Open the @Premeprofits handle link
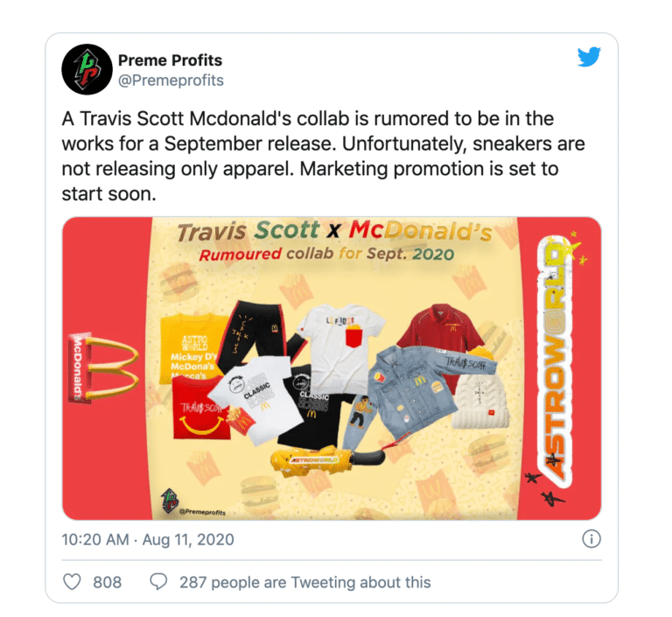The width and height of the screenshot is (672, 617). (x=171, y=81)
